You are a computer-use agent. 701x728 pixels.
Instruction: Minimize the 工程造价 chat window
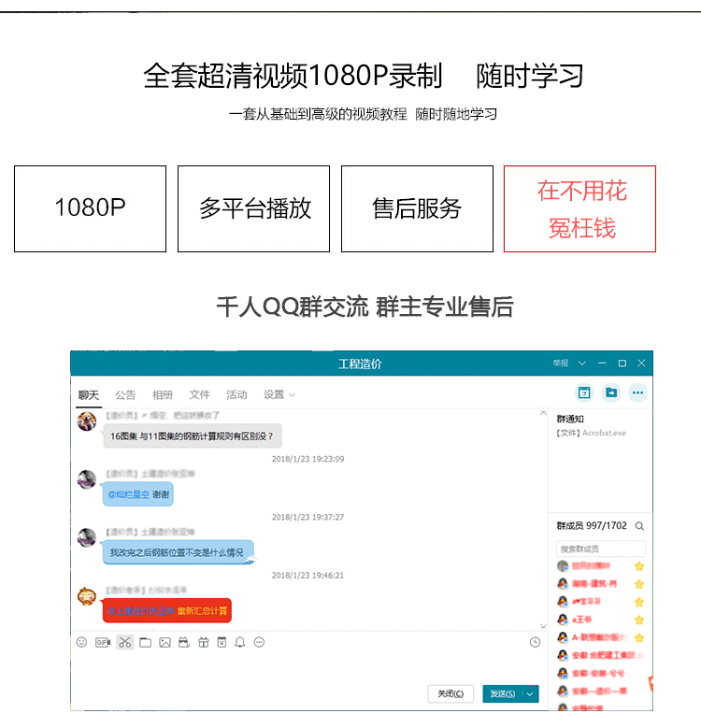(x=602, y=364)
